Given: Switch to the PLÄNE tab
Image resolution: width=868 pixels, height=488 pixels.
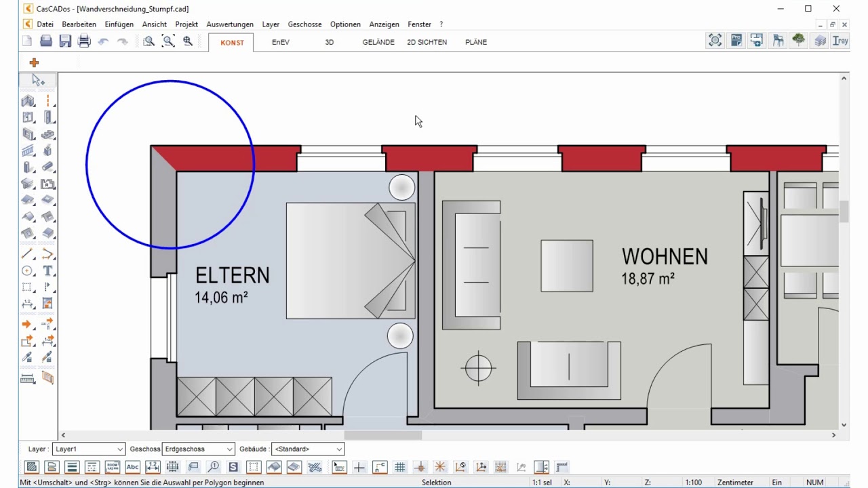Looking at the screenshot, I should click(476, 42).
